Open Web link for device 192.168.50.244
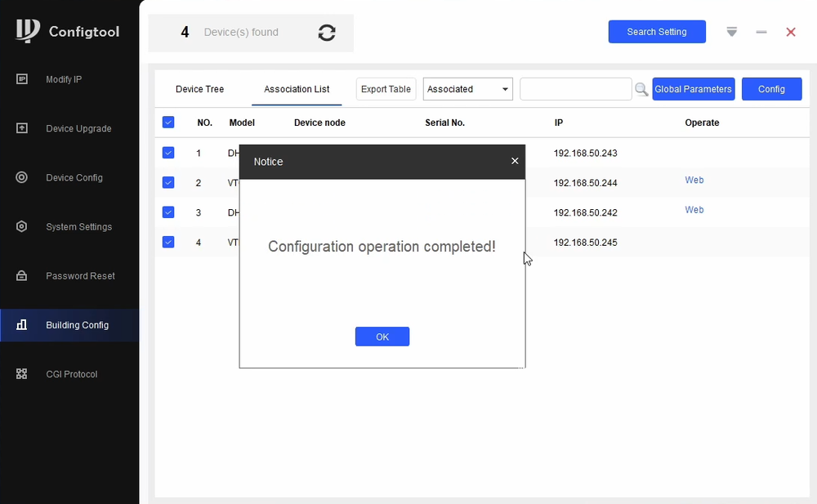The height and width of the screenshot is (504, 817). click(694, 181)
